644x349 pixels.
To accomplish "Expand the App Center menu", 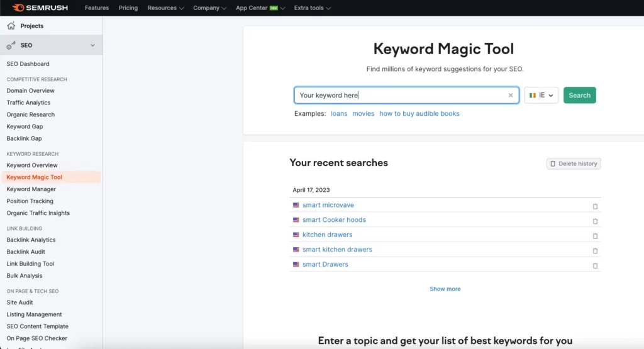I will pos(260,8).
